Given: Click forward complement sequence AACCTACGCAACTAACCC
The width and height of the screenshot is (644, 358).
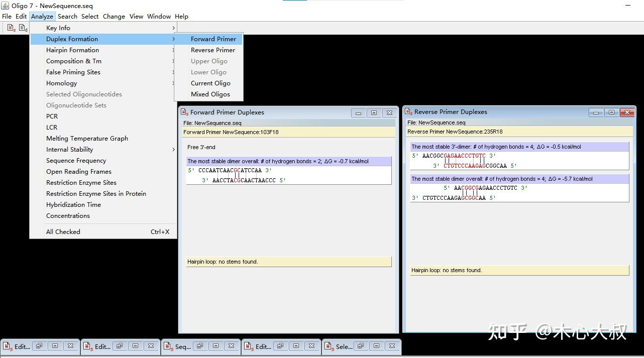Looking at the screenshot, I should pyautogui.click(x=244, y=180).
